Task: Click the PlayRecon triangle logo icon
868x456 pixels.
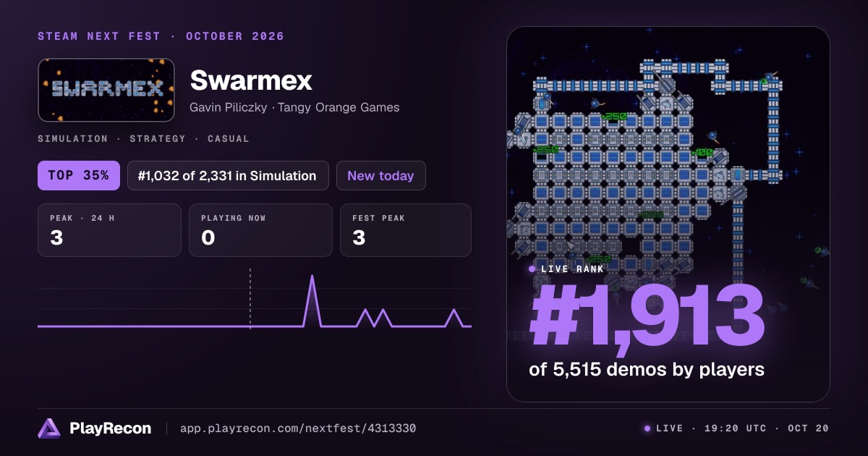Action: (49, 428)
